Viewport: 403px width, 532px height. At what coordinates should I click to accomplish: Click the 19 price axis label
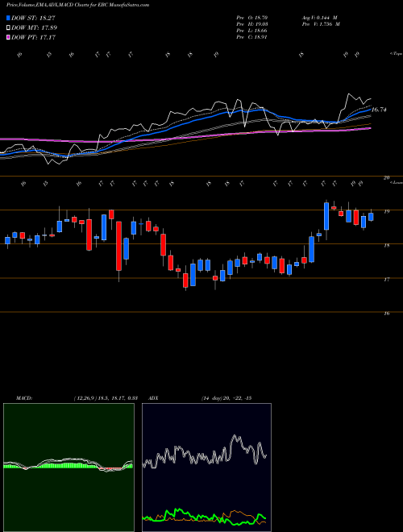tap(386, 211)
